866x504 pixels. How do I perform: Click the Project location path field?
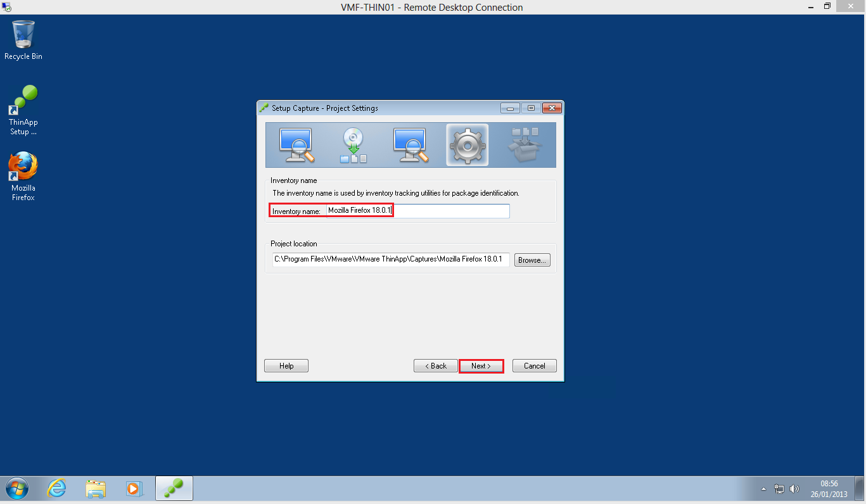click(x=390, y=260)
